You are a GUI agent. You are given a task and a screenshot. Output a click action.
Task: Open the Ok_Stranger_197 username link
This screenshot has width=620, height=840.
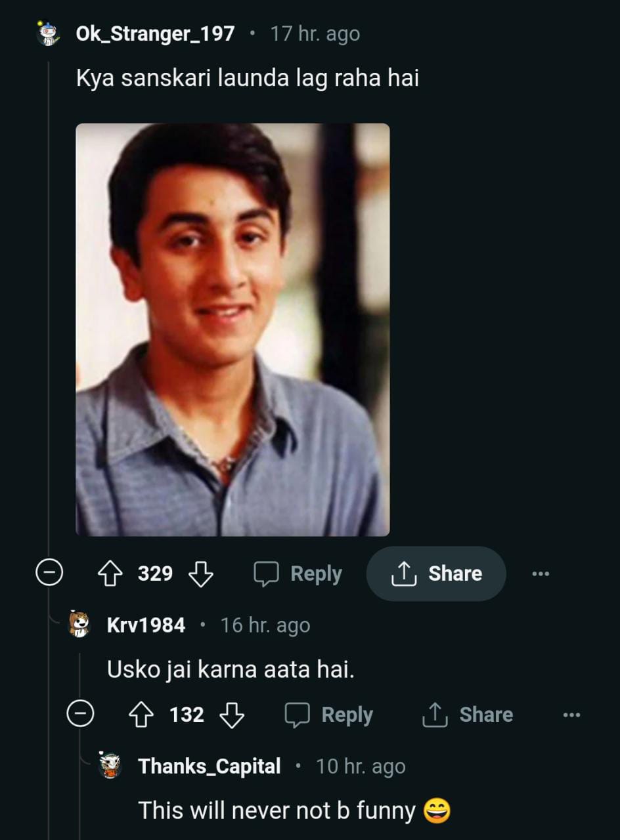[155, 34]
